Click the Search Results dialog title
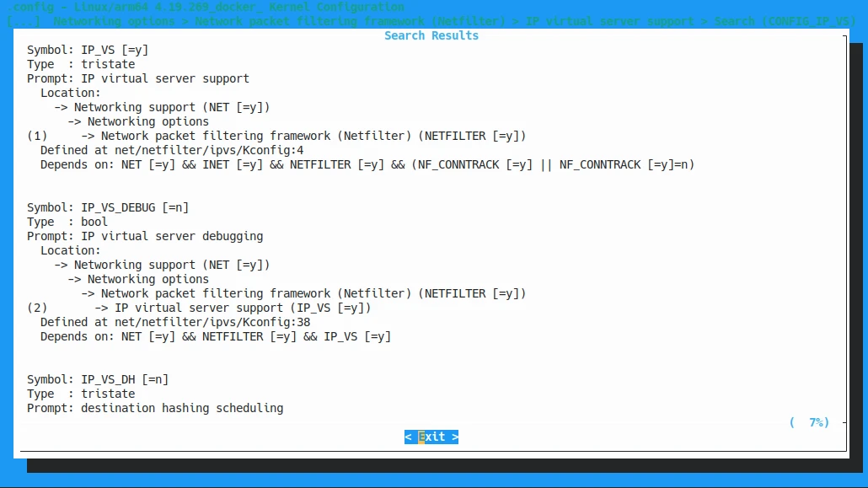The height and width of the screenshot is (488, 868). point(431,35)
